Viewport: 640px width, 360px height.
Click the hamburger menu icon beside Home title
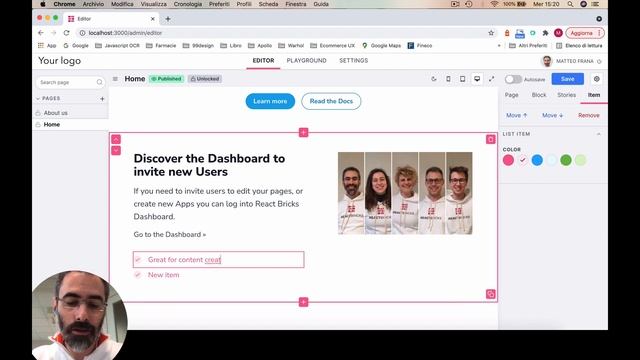115,79
